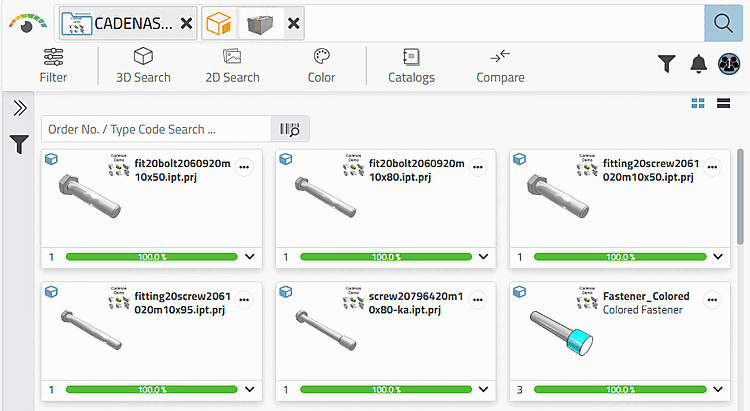Open more options for Fastener_Colored
The width and height of the screenshot is (750, 411).
pyautogui.click(x=713, y=299)
